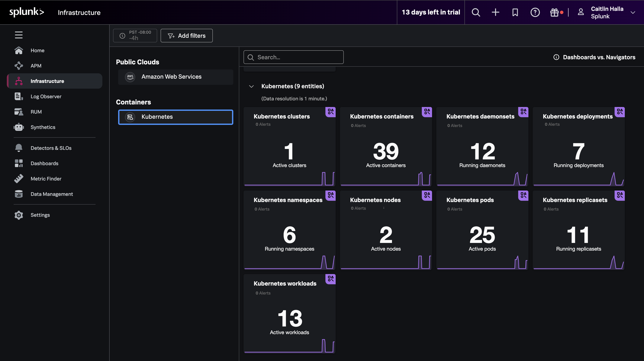Image resolution: width=644 pixels, height=361 pixels.
Task: Click the plus create icon in header
Action: (x=495, y=12)
